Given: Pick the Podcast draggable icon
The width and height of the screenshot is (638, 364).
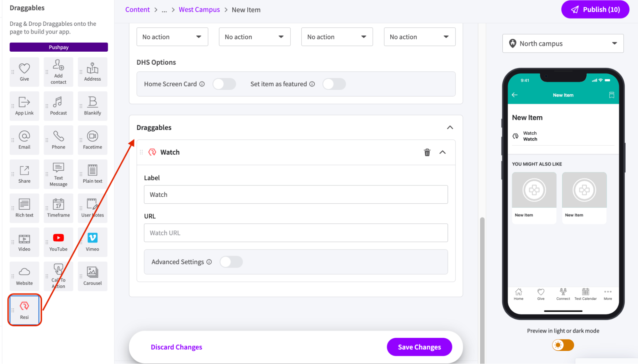Looking at the screenshot, I should 58,106.
